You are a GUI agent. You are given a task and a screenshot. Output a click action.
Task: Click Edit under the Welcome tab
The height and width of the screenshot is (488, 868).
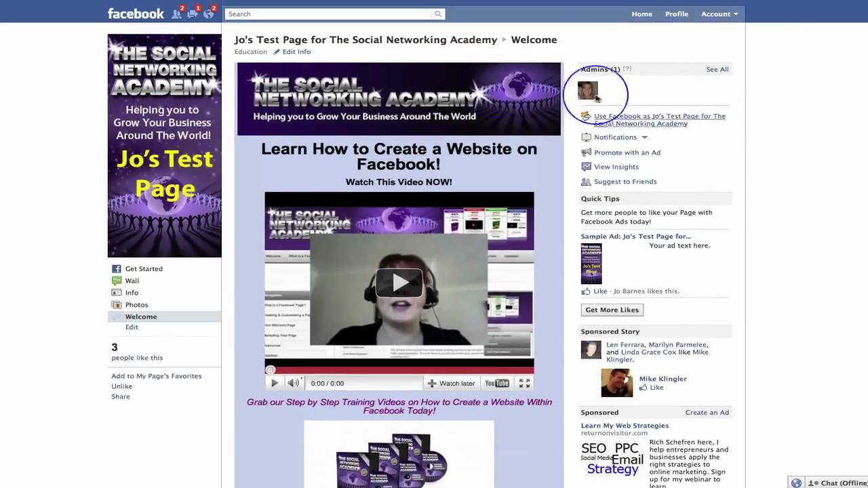(x=132, y=327)
